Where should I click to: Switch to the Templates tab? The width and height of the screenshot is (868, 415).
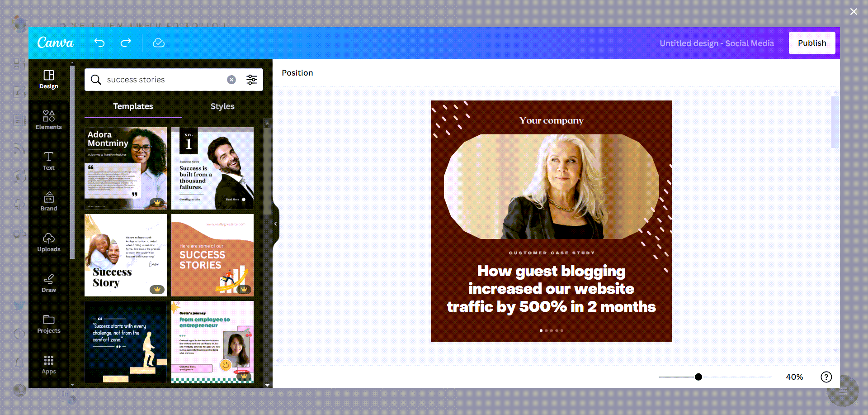(132, 106)
